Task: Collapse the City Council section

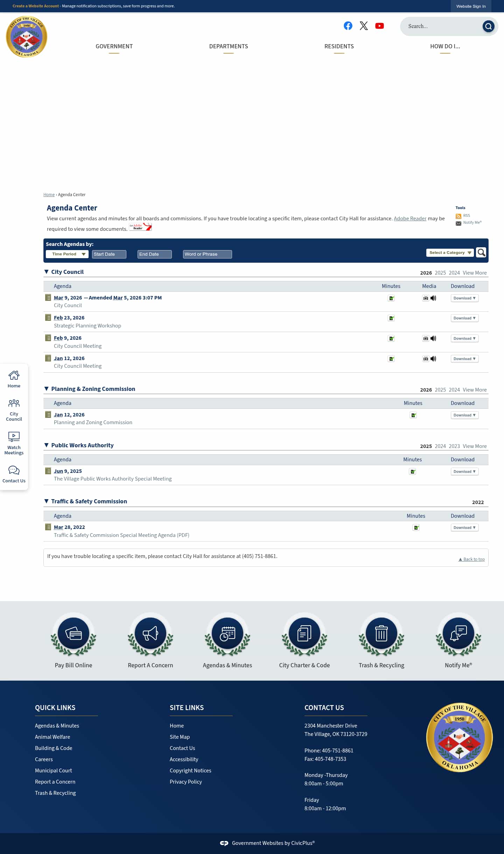Action: 47,272
